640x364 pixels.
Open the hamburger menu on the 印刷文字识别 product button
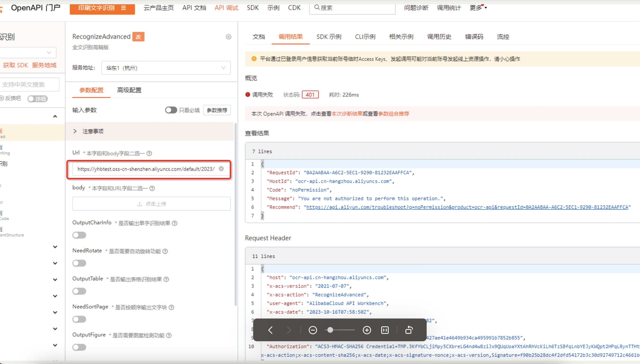coord(123,8)
